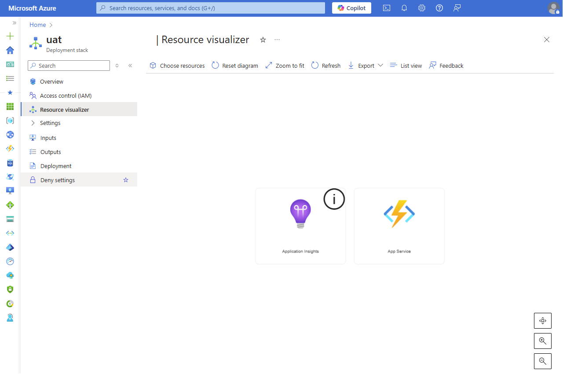The height and width of the screenshot is (392, 563).
Task: Click the Home breadcrumb link
Action: tap(38, 25)
